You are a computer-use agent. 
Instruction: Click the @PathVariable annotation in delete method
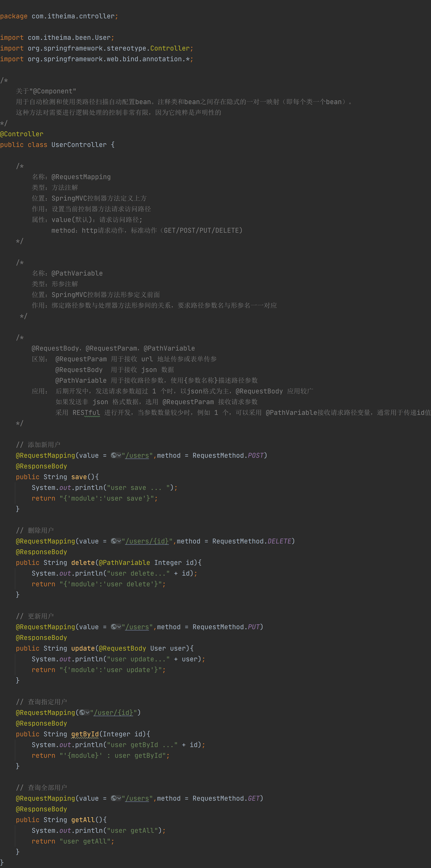[x=124, y=562]
